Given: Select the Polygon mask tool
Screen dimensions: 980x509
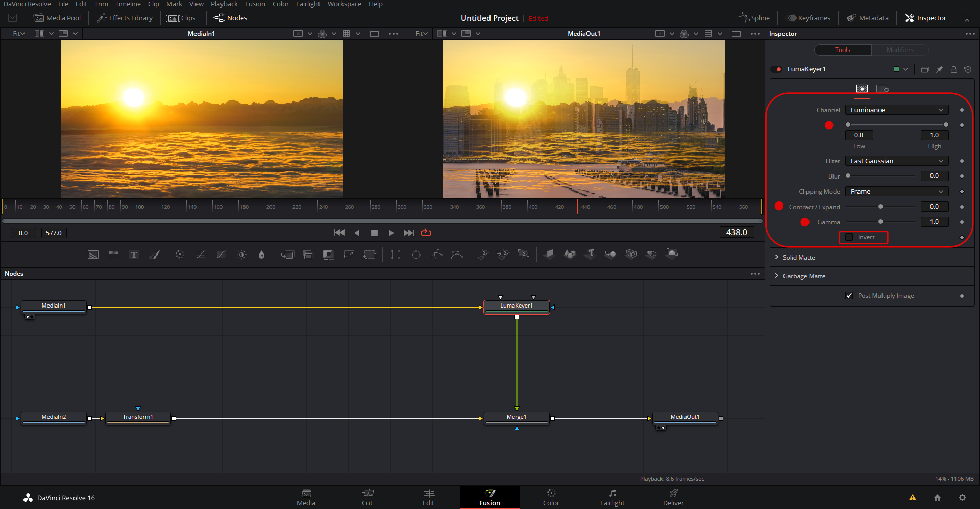Looking at the screenshot, I should 436,254.
